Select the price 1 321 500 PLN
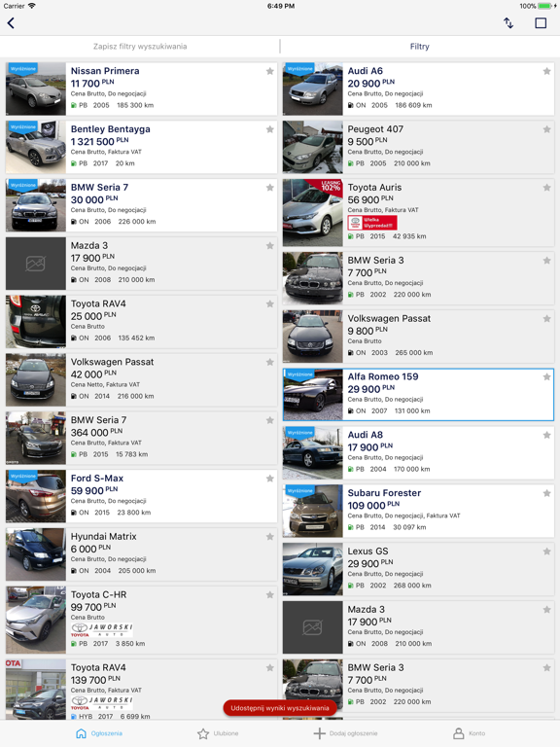560x747 pixels. point(99,141)
